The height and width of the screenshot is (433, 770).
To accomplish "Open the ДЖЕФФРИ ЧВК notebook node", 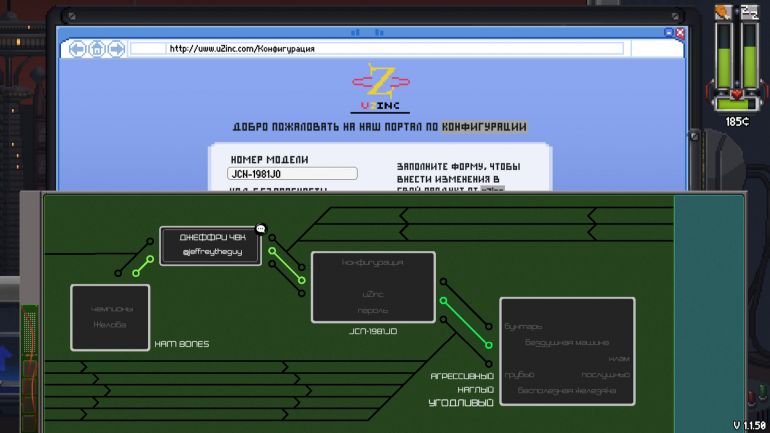I will click(x=211, y=245).
